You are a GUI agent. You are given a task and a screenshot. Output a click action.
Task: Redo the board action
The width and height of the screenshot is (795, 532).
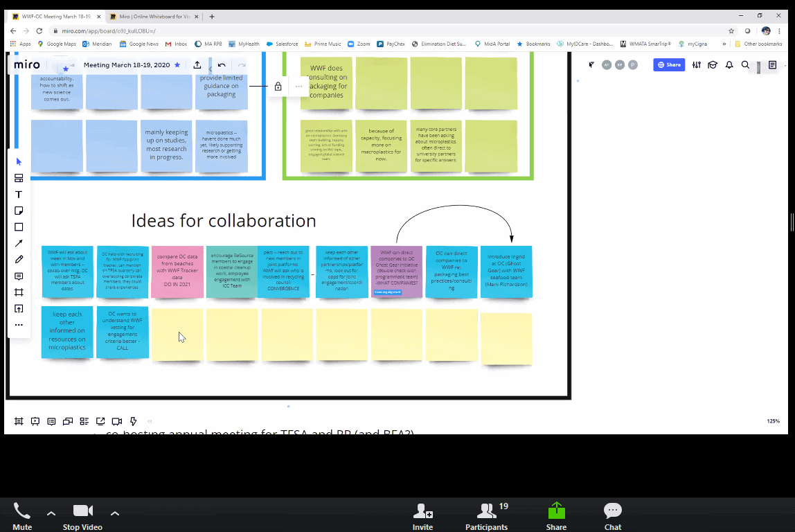pos(242,65)
